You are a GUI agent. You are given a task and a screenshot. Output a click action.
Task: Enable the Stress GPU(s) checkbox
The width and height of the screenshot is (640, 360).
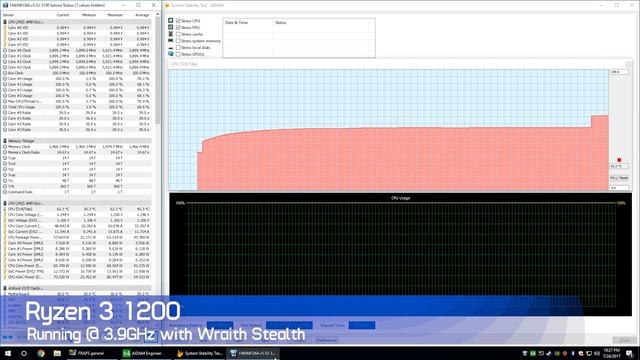coord(178,54)
